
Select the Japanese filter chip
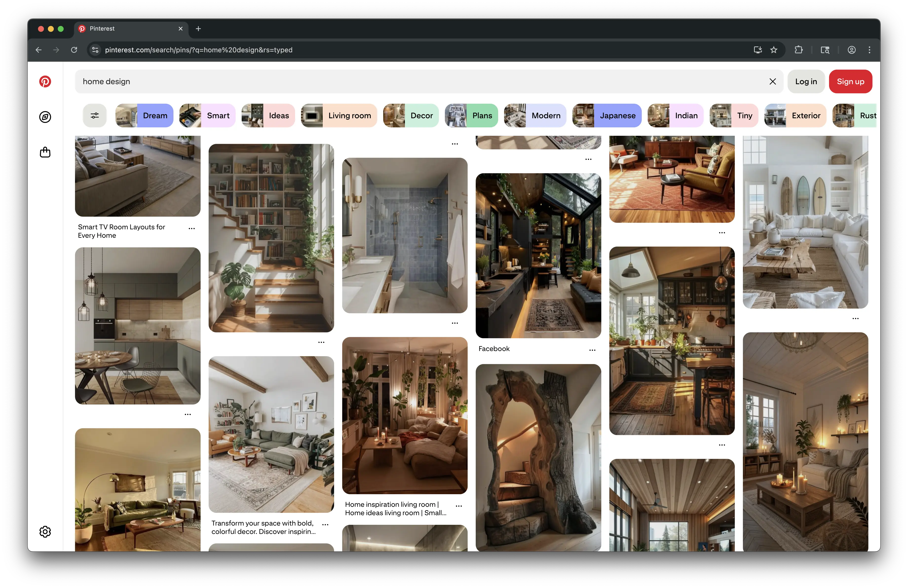[x=606, y=116]
